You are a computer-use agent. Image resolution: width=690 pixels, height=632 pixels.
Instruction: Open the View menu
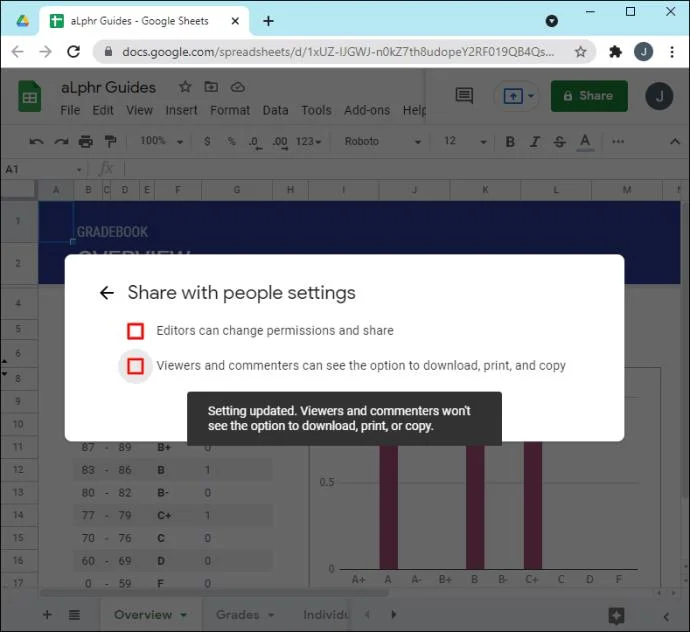pos(139,110)
